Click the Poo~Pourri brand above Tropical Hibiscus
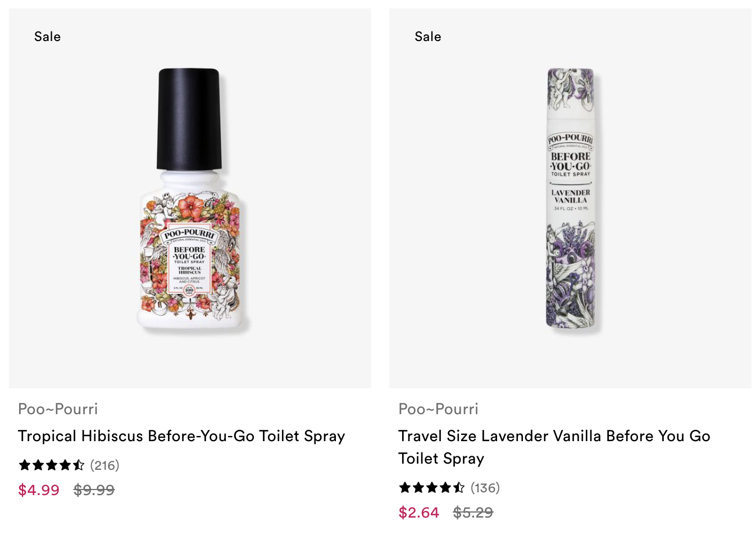This screenshot has width=756, height=553. tap(58, 409)
